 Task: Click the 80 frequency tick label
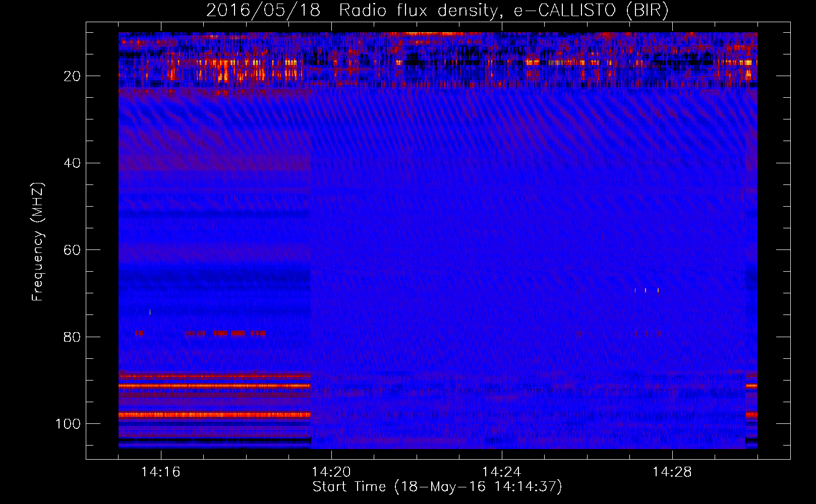click(73, 337)
